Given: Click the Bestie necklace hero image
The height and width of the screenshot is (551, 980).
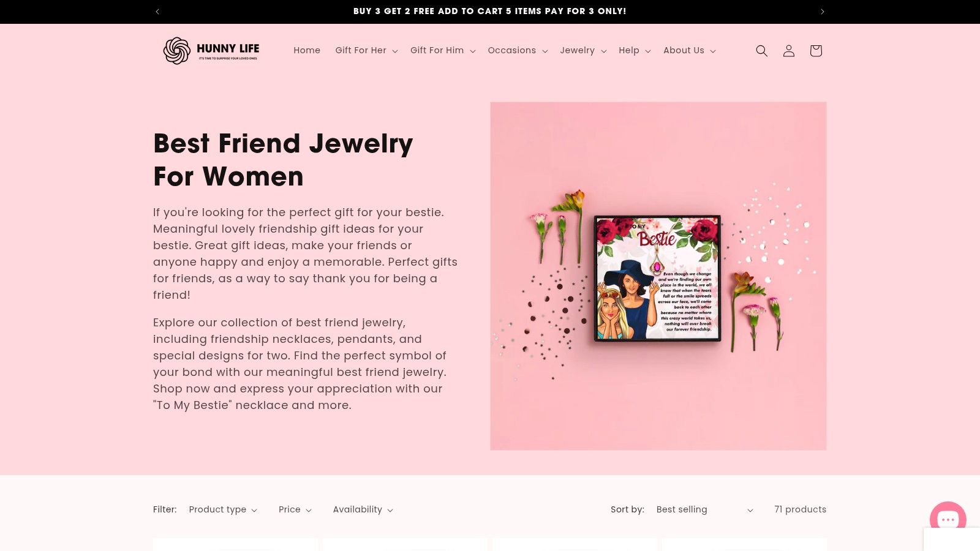Looking at the screenshot, I should (x=658, y=277).
